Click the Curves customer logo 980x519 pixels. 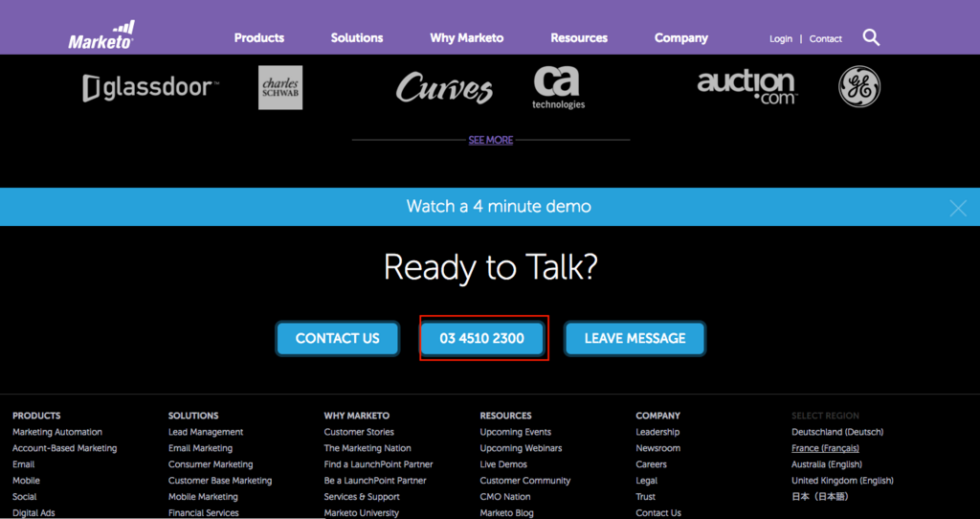coord(444,87)
